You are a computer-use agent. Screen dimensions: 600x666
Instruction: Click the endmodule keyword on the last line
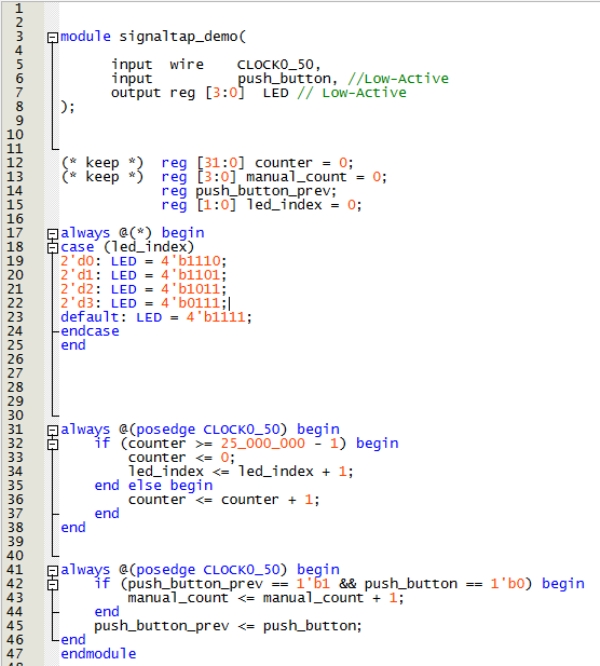(x=98, y=653)
